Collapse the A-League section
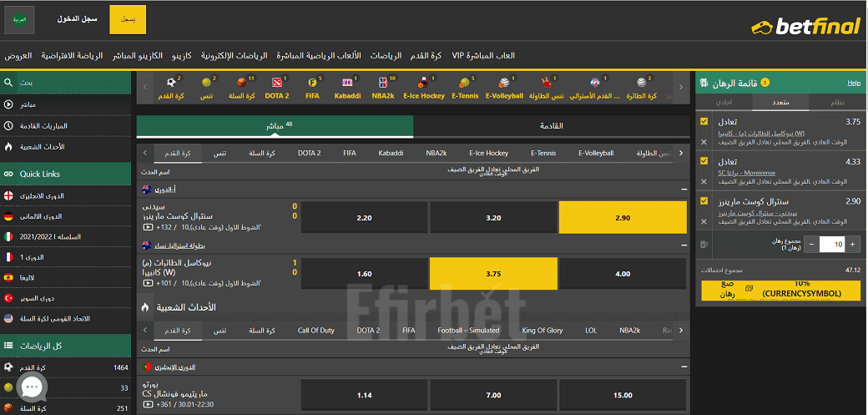 pyautogui.click(x=684, y=189)
